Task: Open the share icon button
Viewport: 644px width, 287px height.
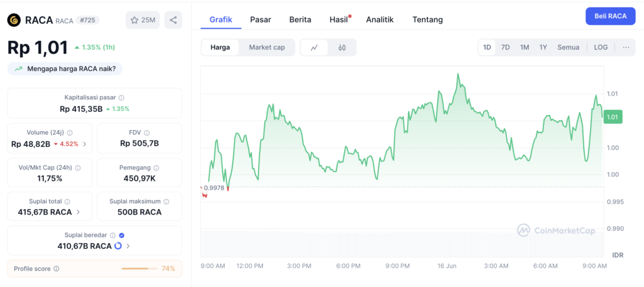Action: (x=174, y=20)
